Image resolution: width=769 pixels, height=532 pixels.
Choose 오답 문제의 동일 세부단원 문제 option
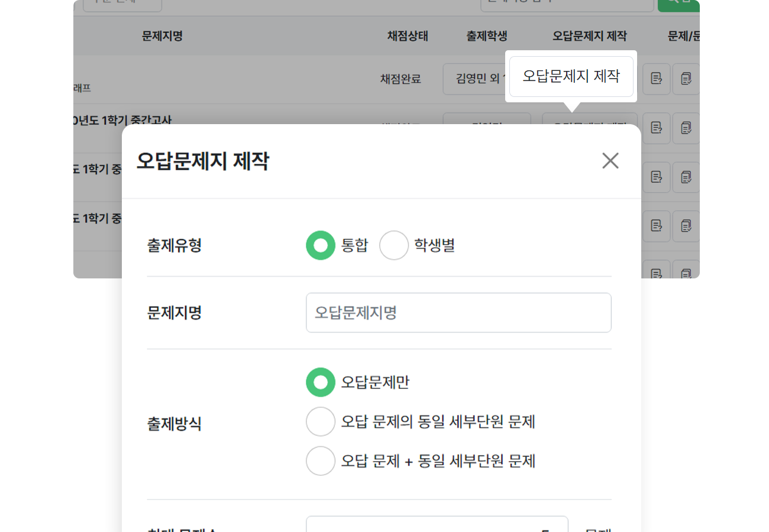tap(321, 422)
